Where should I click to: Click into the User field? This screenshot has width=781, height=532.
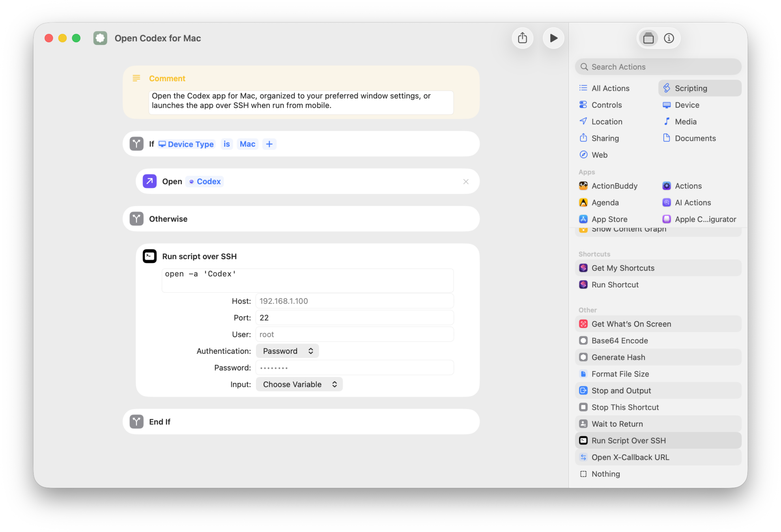(x=355, y=334)
